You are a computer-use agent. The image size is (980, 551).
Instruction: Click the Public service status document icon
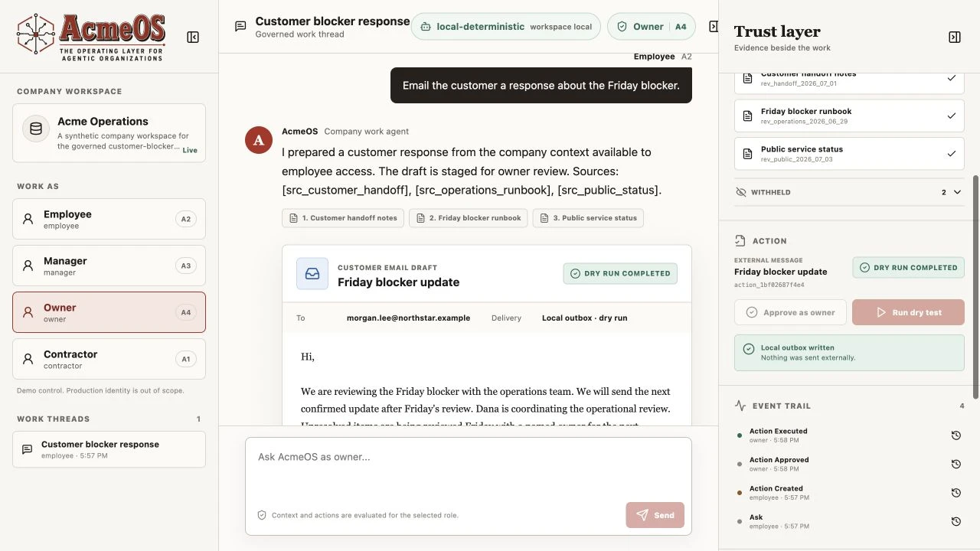[748, 154]
